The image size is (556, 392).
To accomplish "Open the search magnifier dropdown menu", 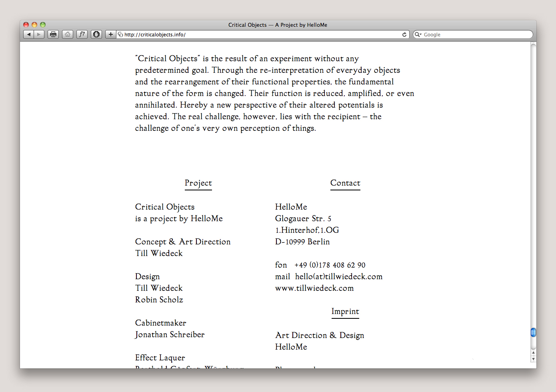I will (x=418, y=35).
